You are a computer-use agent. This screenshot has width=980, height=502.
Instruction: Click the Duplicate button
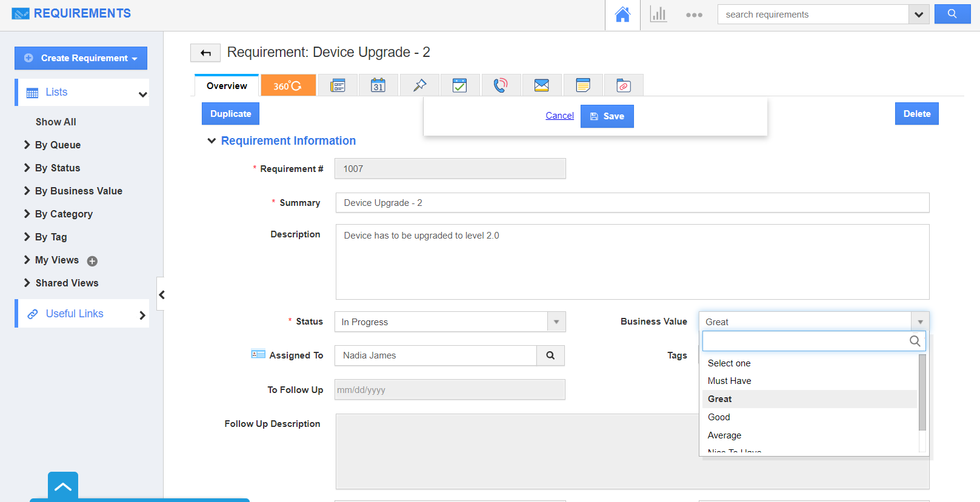point(230,114)
